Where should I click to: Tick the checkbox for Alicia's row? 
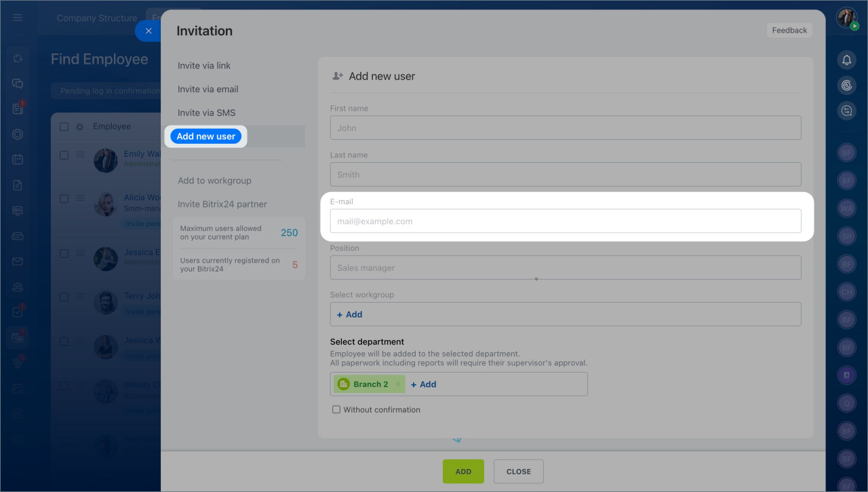[x=64, y=198]
